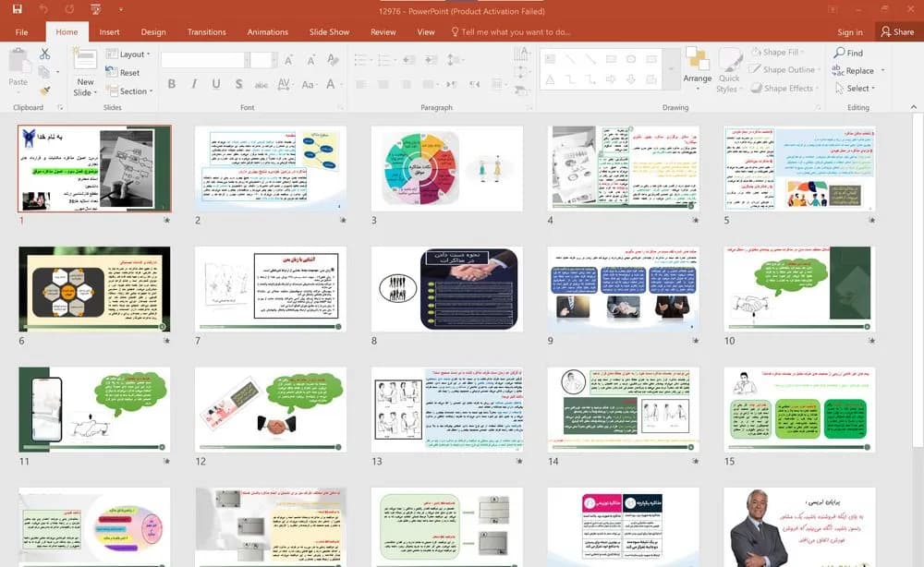Click the Share button
This screenshot has height=567, width=924.
click(897, 31)
